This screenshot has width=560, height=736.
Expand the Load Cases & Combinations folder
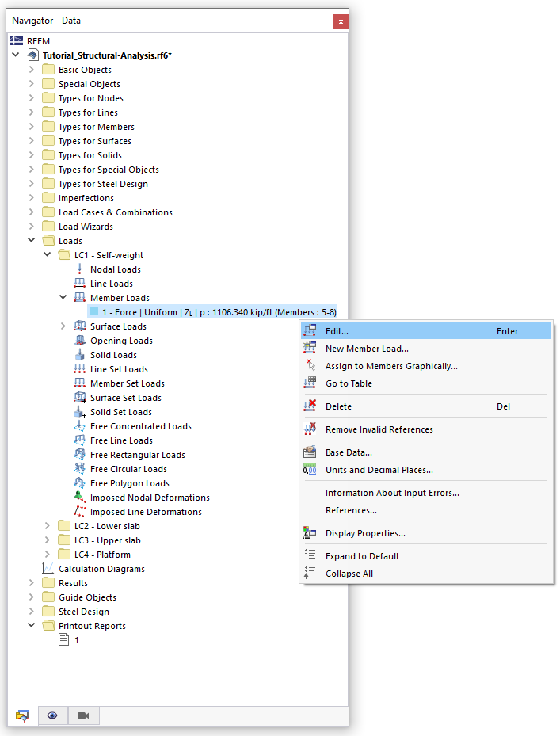pos(32,212)
